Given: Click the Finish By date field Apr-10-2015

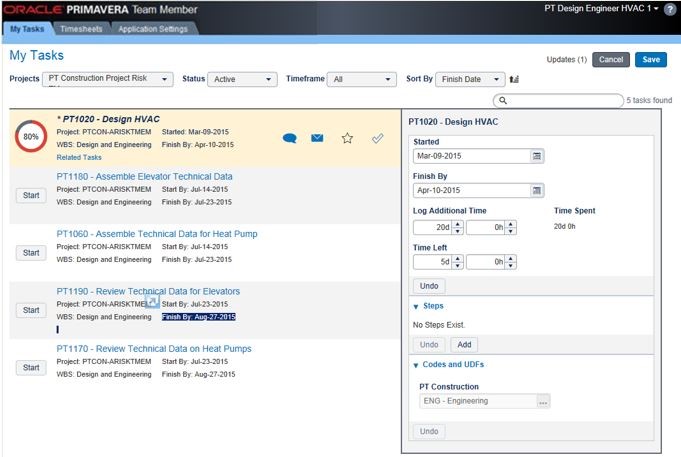Looking at the screenshot, I should [x=472, y=190].
